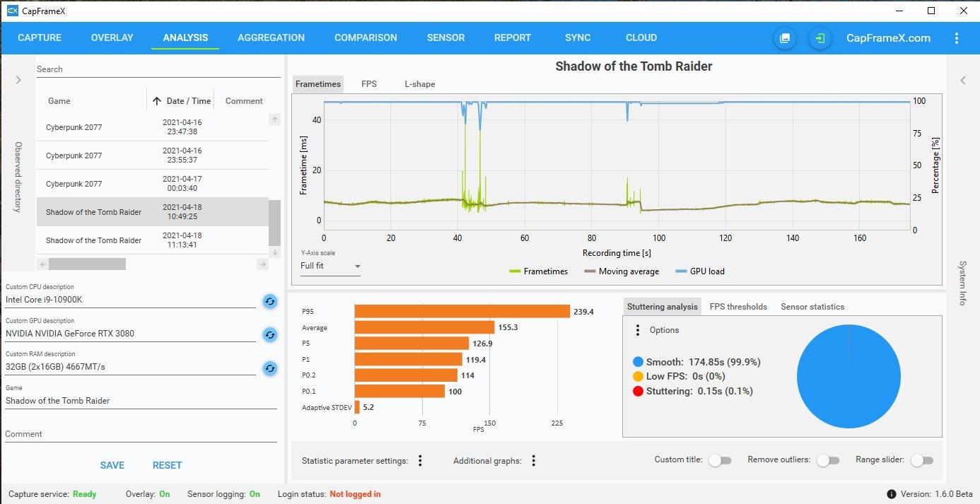Click the blue Smooth pie chart segment
The width and height of the screenshot is (980, 504).
click(848, 377)
